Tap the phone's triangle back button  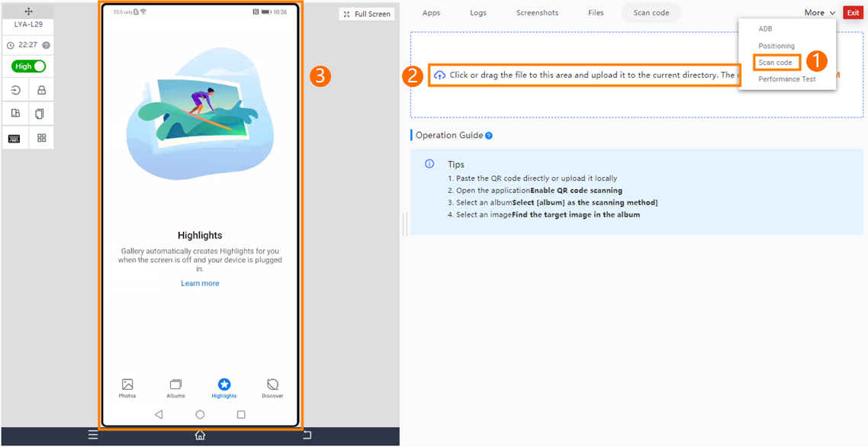point(159,414)
